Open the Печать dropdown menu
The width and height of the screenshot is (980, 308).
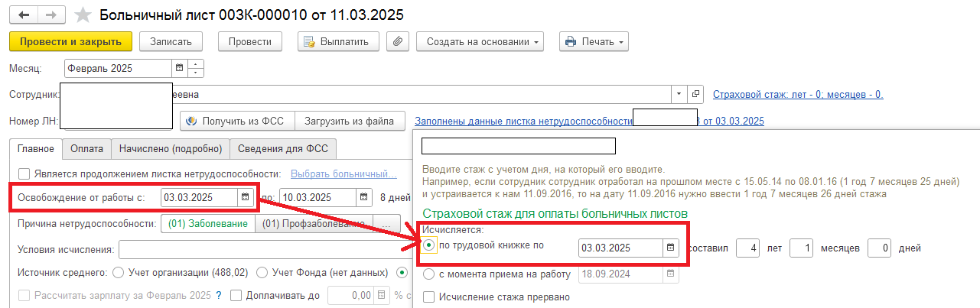click(x=594, y=41)
